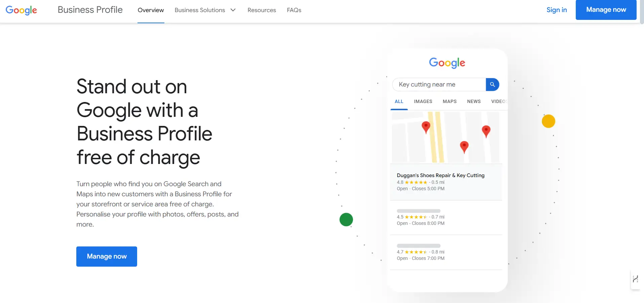Expand the Business Solutions dropdown

[x=205, y=10]
